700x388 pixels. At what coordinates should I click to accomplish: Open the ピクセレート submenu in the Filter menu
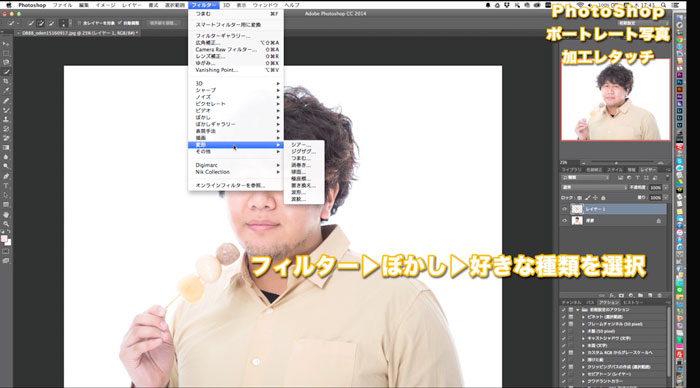[x=236, y=104]
